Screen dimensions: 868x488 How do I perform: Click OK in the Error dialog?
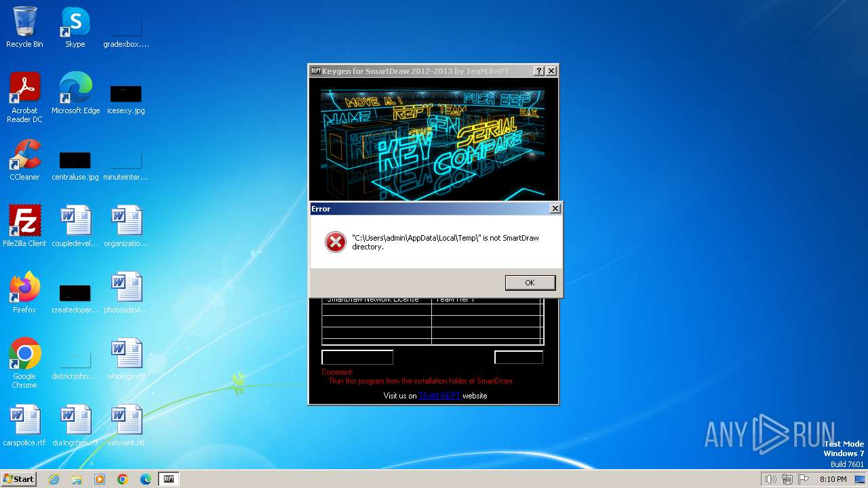(530, 283)
